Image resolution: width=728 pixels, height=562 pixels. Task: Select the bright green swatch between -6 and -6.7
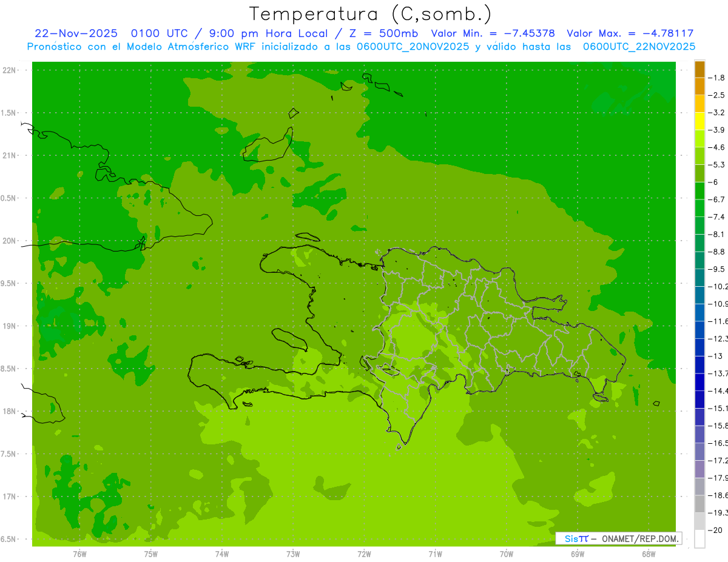[x=700, y=191]
